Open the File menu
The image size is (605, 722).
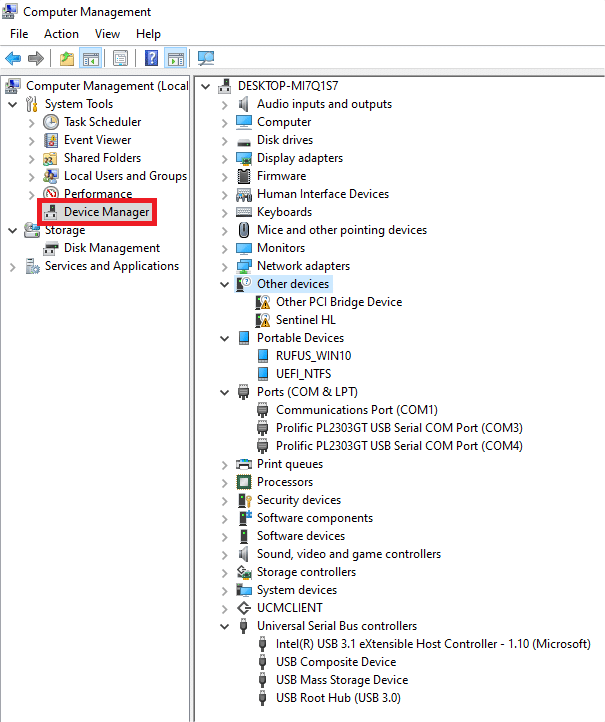[x=19, y=34]
